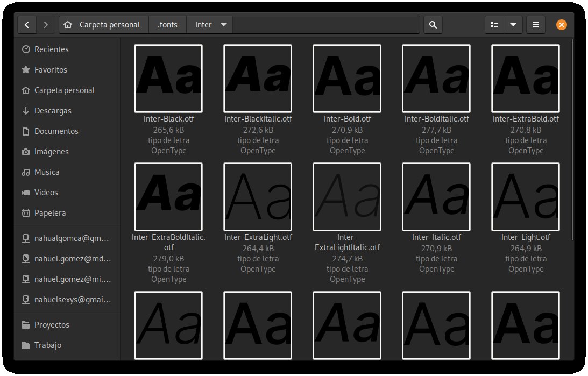Click the video camera icon beside Vídeos

pos(26,193)
